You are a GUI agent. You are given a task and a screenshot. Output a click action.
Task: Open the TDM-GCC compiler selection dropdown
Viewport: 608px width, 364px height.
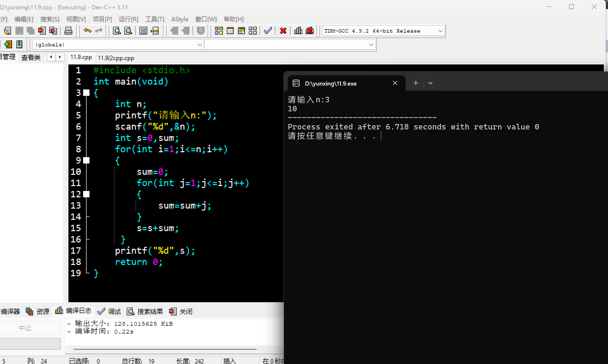pos(440,31)
